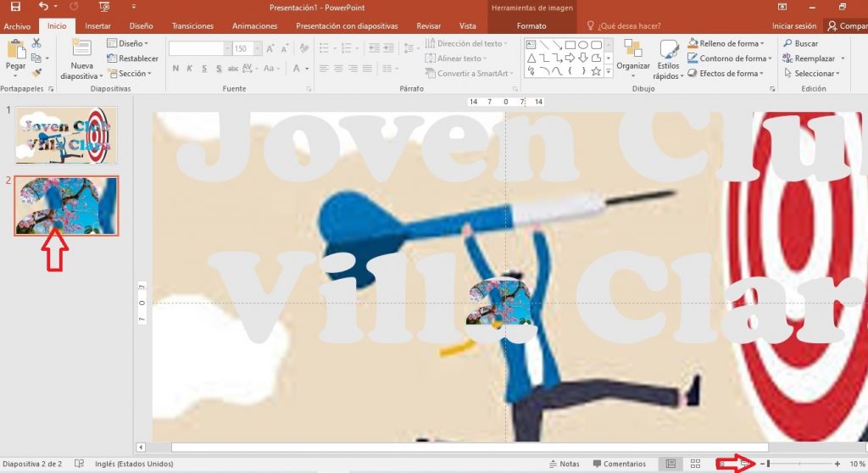Open the Revisar tab
This screenshot has width=868, height=473.
[428, 26]
